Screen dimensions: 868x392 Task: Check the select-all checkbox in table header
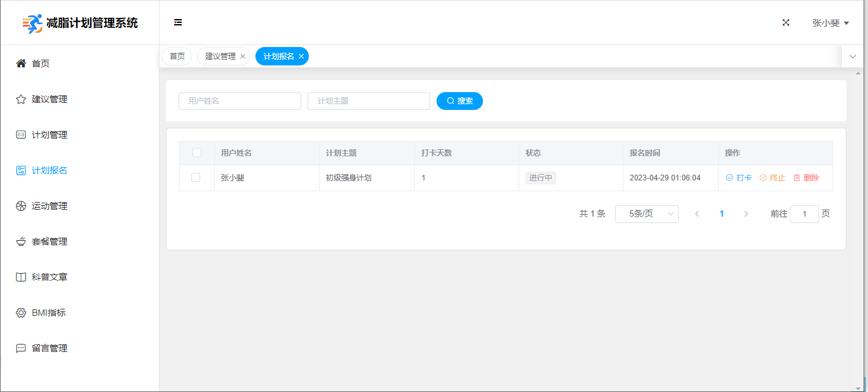[x=197, y=152]
